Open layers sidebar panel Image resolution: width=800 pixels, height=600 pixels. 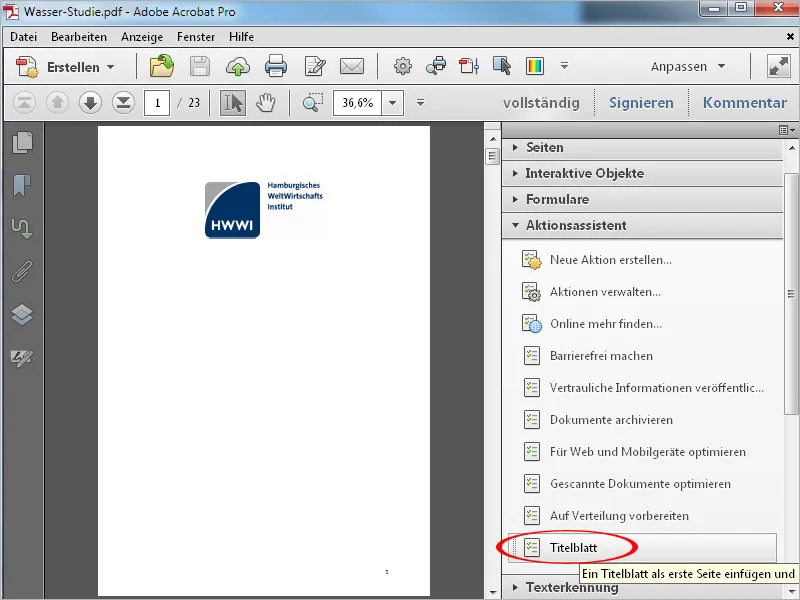(x=22, y=314)
